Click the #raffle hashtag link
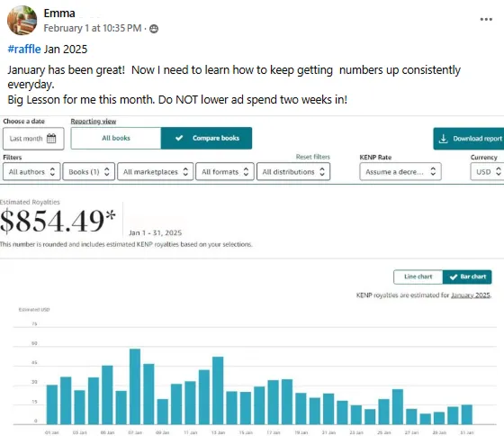This screenshot has height=436, width=504. click(24, 50)
